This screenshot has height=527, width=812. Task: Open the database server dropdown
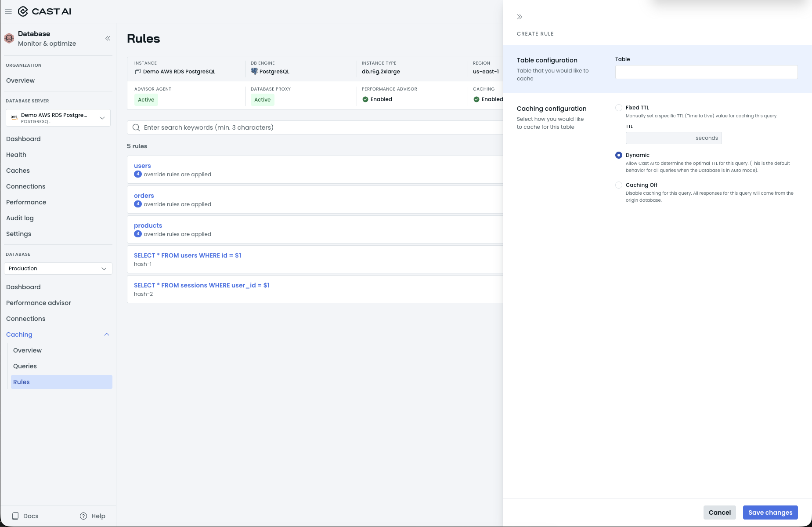[58, 118]
